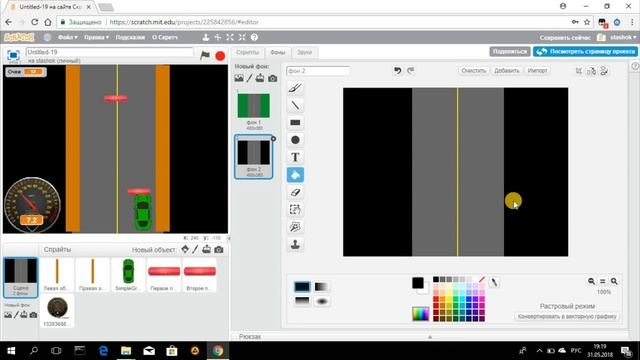
Task: Open the Подсказки menu item
Action: [x=130, y=37]
